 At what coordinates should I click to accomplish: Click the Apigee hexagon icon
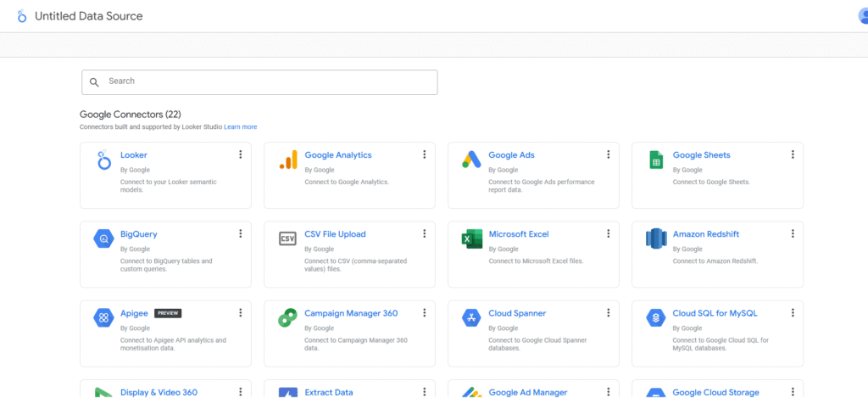tap(103, 318)
